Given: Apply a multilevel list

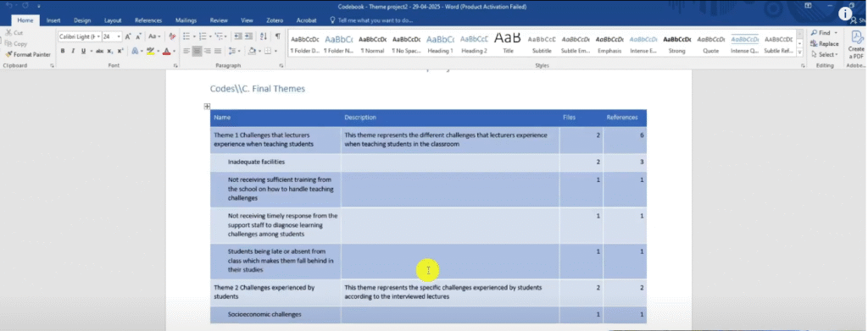Looking at the screenshot, I should point(220,36).
